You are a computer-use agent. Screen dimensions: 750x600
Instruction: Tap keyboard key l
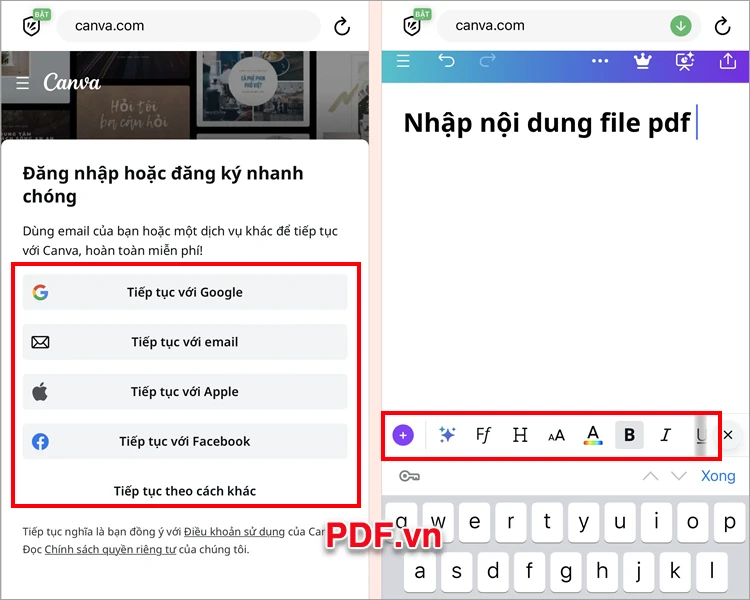711,572
